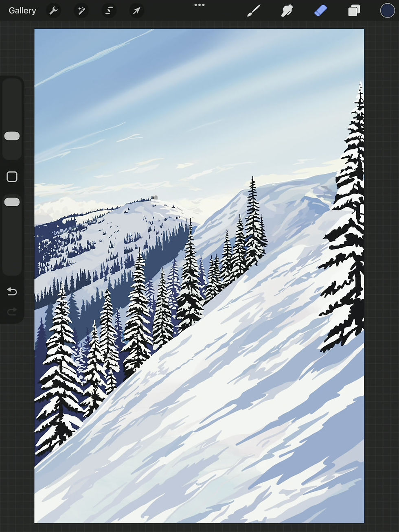Open the active color picker circle

coord(387,11)
